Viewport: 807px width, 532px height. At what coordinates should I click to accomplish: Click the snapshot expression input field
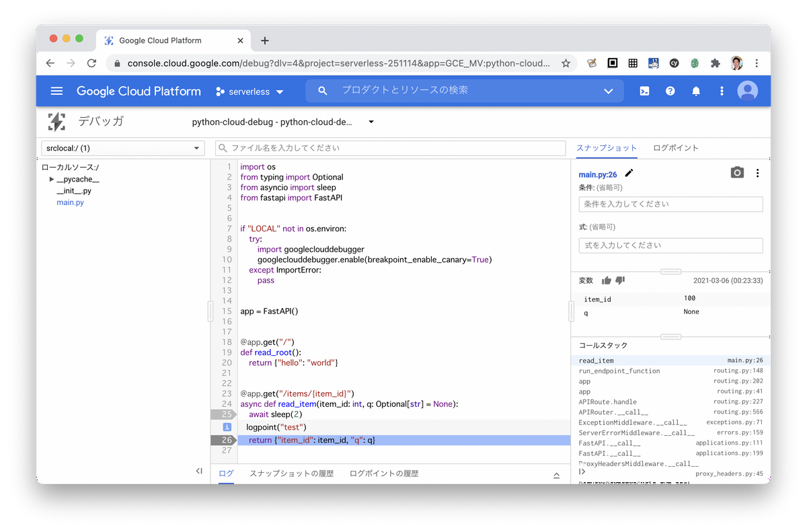[x=670, y=245]
